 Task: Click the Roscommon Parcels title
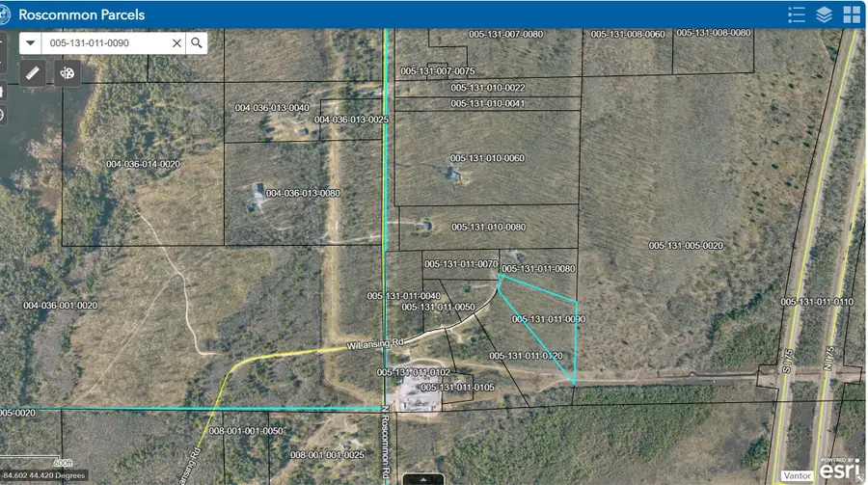click(81, 15)
